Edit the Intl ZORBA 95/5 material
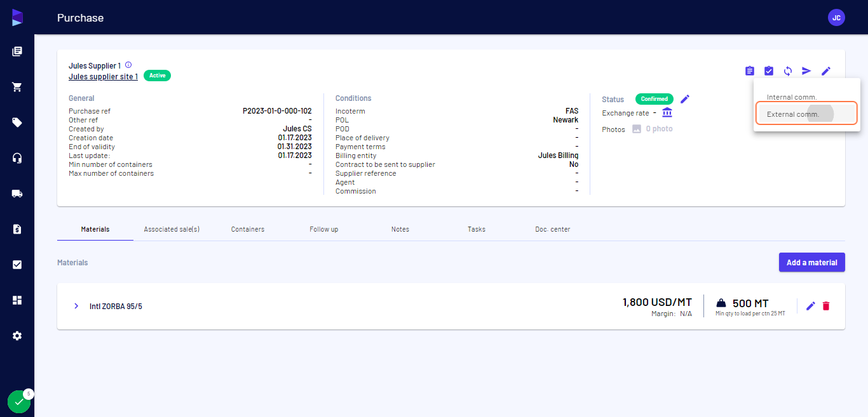This screenshot has width=868, height=417. tap(811, 306)
